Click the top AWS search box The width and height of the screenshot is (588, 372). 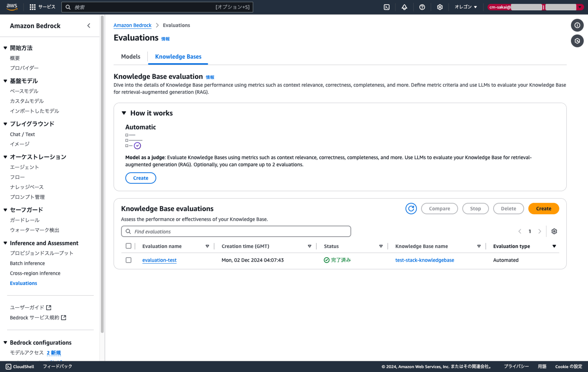point(157,7)
